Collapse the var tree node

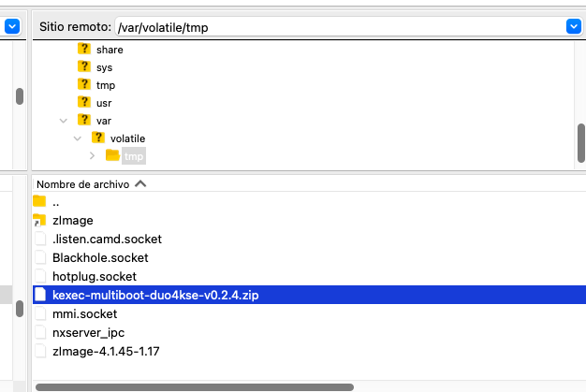[63, 120]
